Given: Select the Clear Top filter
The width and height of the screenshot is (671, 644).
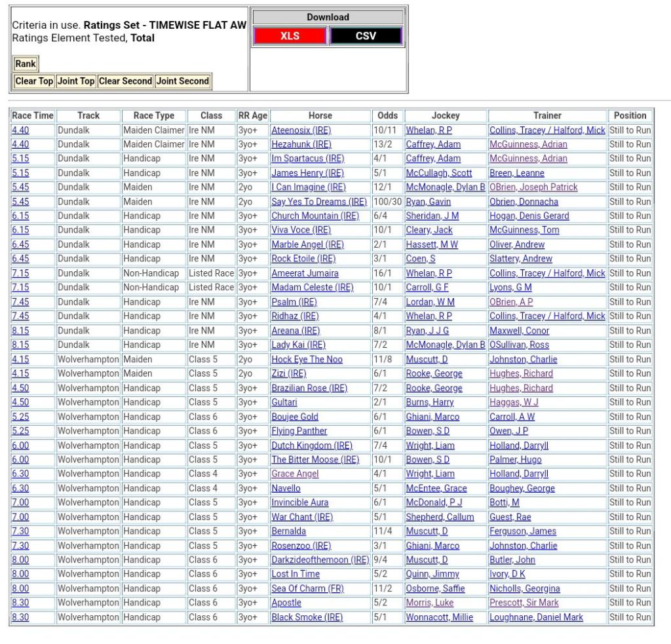Looking at the screenshot, I should (x=34, y=81).
